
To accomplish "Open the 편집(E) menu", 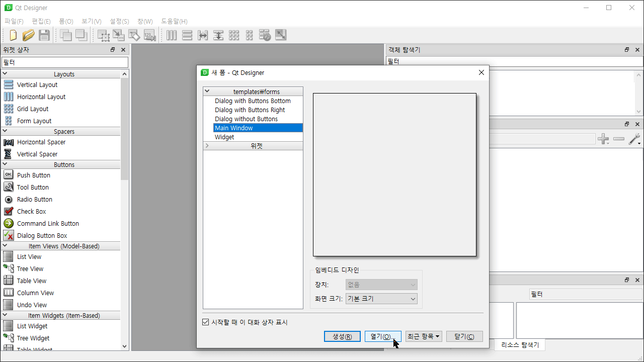I will [x=41, y=21].
